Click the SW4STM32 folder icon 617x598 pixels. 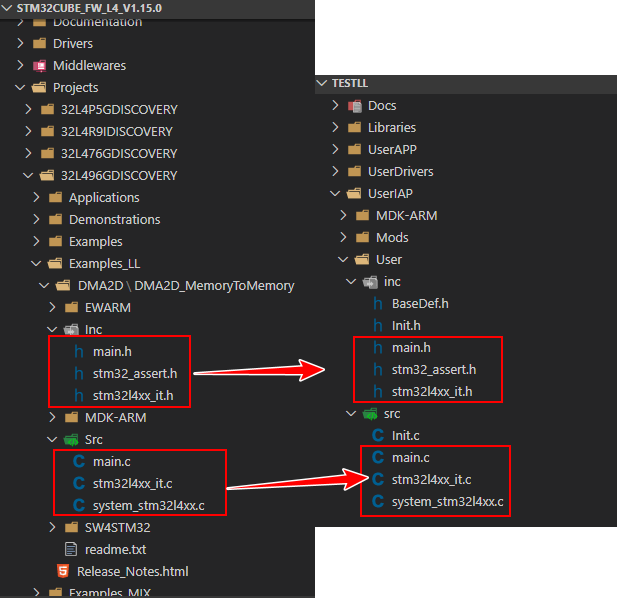(x=71, y=527)
